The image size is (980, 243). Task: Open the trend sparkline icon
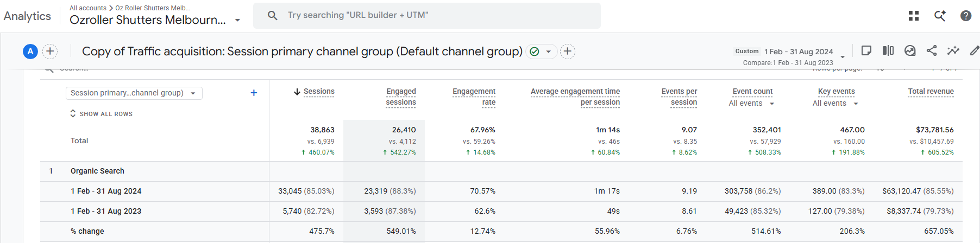[x=953, y=50]
